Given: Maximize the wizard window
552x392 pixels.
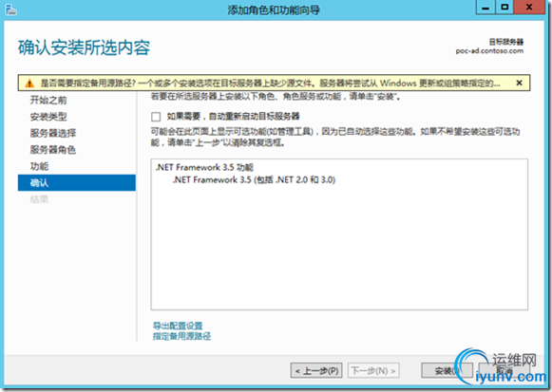Looking at the screenshot, I should [x=504, y=8].
